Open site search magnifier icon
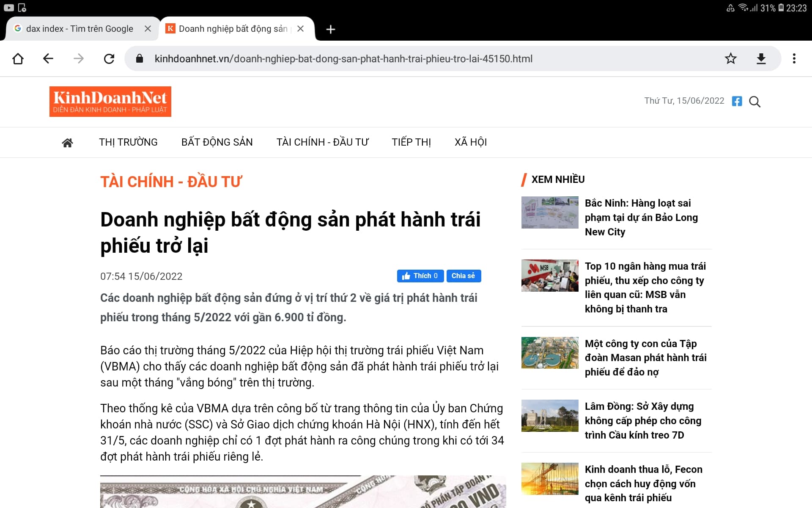Screen dimensions: 812x508 754,102
